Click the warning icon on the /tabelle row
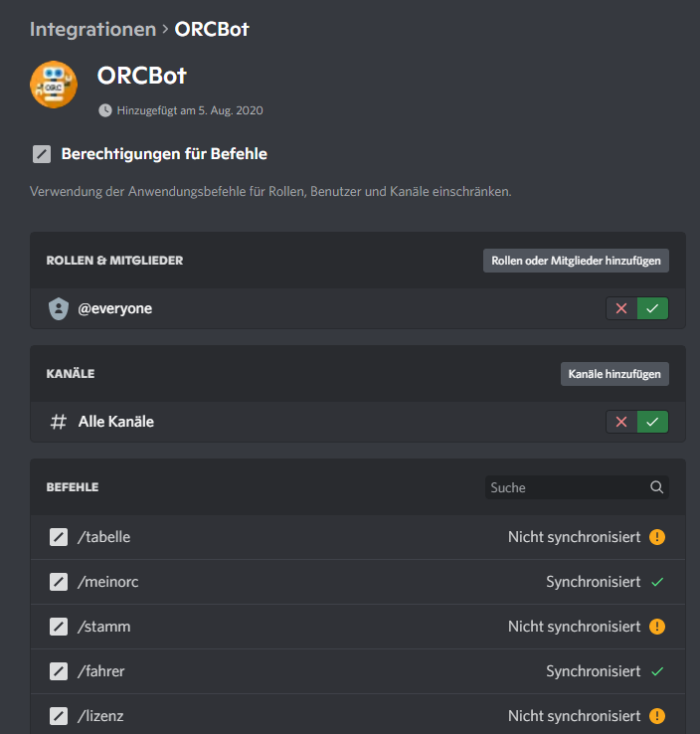Screen dimensions: 700x734 pyautogui.click(x=657, y=537)
